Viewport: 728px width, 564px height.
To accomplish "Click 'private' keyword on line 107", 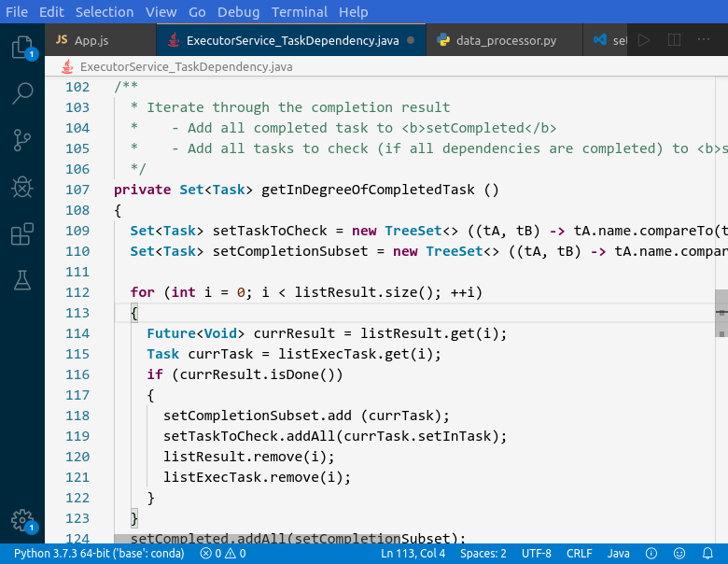I will pyautogui.click(x=142, y=190).
